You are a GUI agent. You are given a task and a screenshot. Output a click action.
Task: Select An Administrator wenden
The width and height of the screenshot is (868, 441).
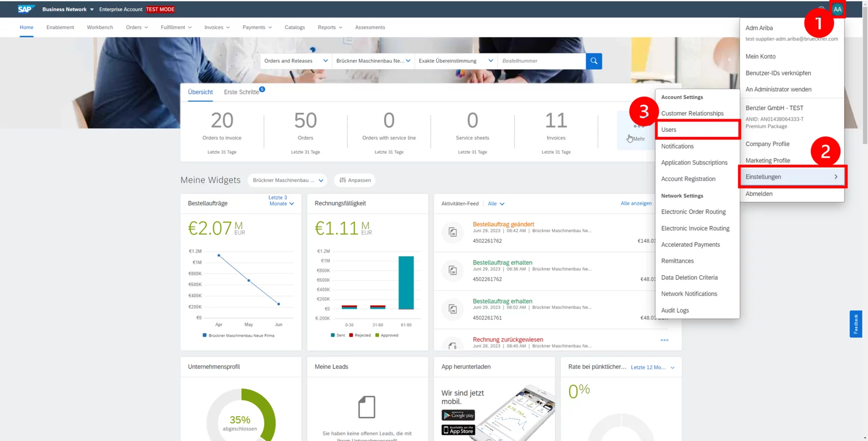tap(778, 89)
